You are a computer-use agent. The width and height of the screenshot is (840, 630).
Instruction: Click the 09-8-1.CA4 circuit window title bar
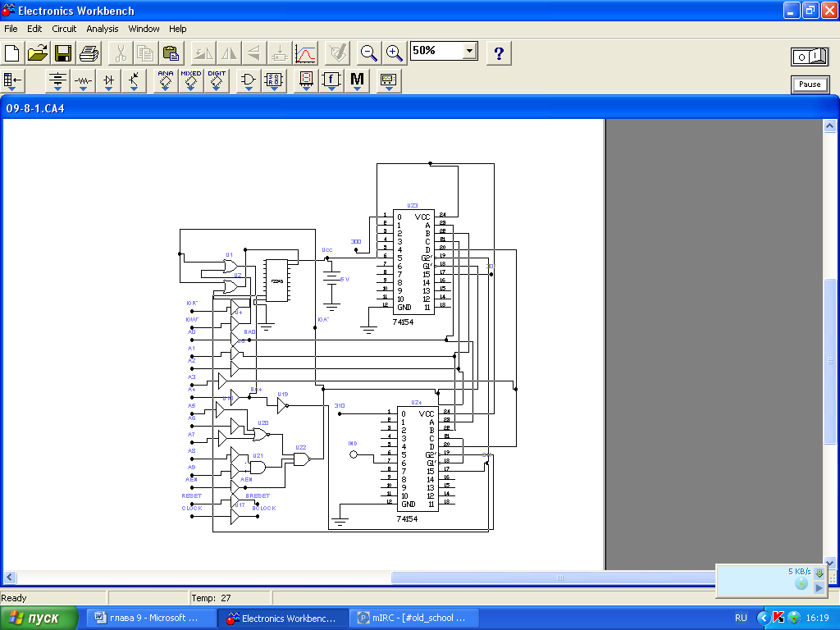tap(419, 108)
